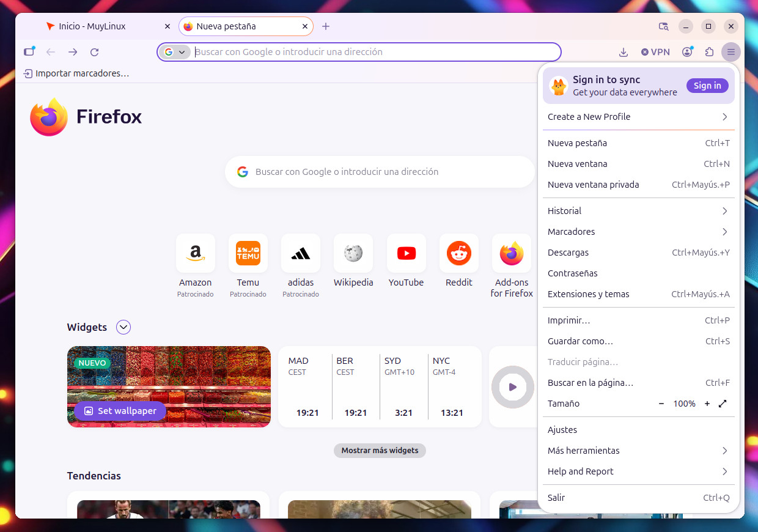Screen dimensions: 758x532
Task: Expand Help and Report submenu
Action: (639, 471)
